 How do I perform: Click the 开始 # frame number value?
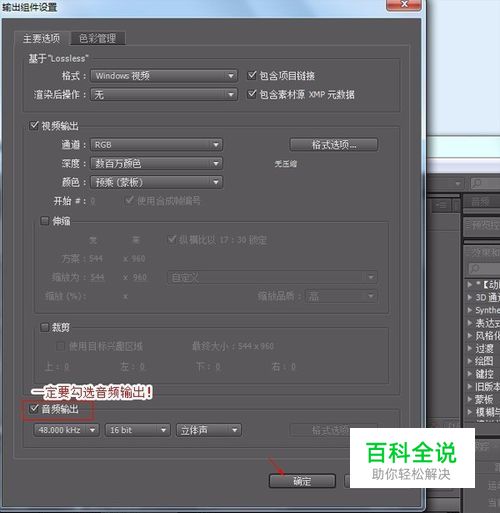pos(93,201)
